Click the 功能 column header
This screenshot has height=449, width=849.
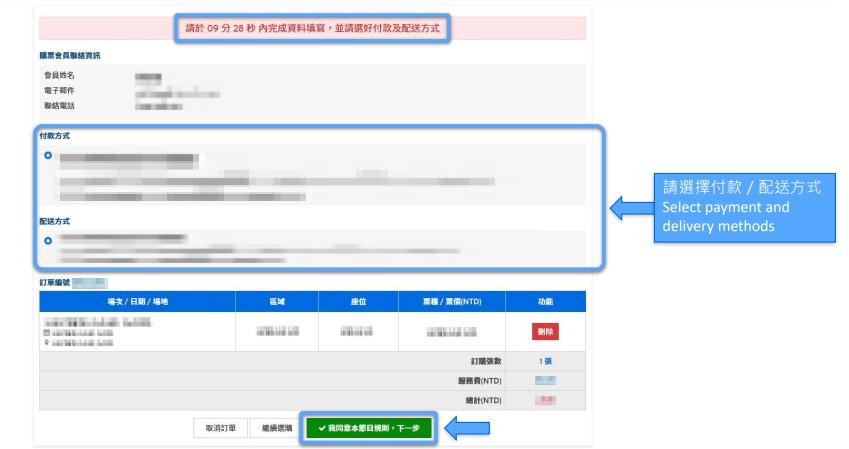tap(545, 302)
